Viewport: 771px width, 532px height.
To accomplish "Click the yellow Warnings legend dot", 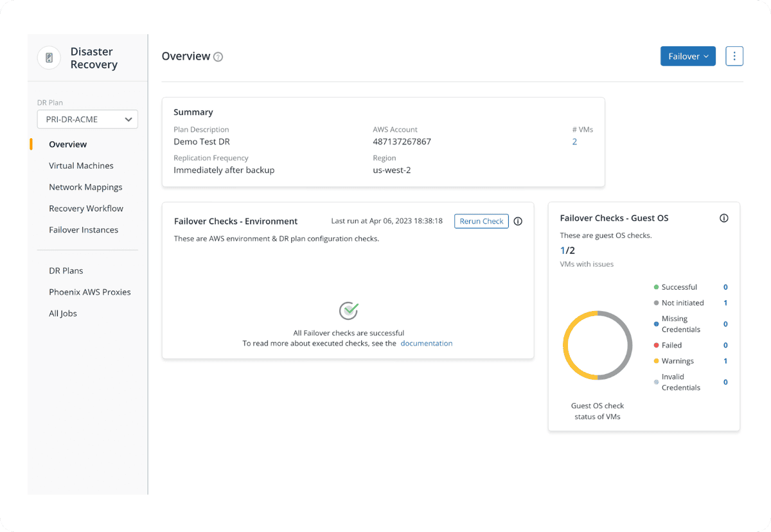I will [657, 360].
